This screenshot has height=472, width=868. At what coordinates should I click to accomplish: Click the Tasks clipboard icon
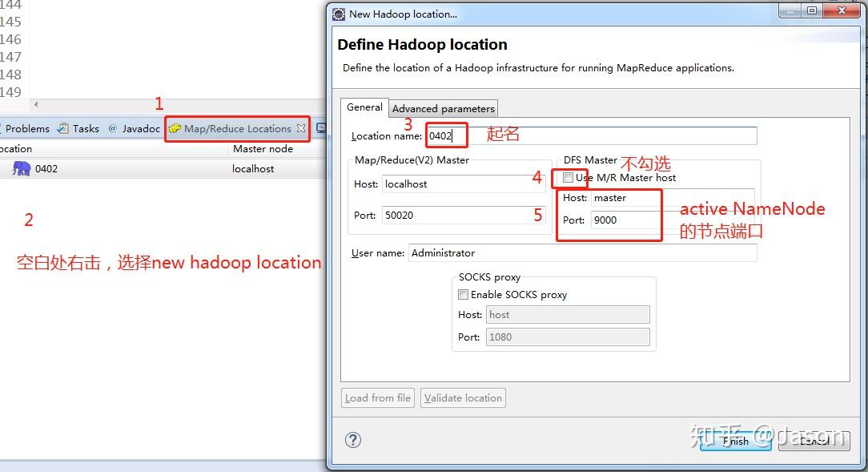(x=65, y=128)
